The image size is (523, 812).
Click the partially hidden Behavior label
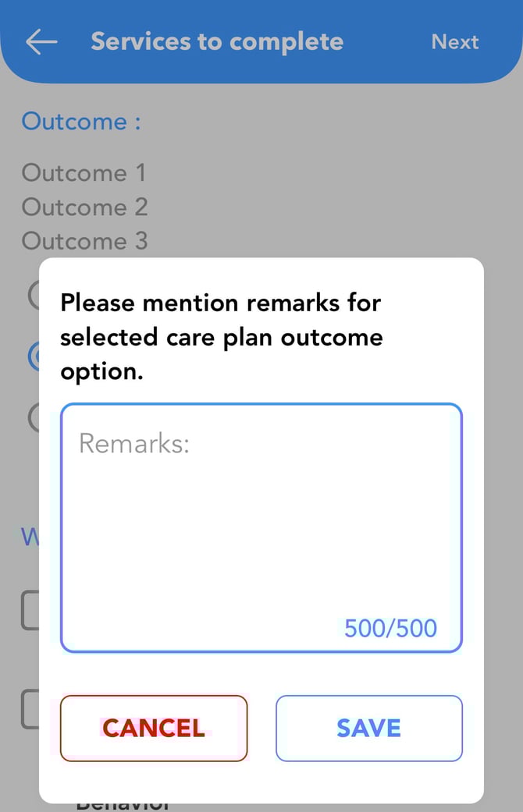[x=123, y=806]
